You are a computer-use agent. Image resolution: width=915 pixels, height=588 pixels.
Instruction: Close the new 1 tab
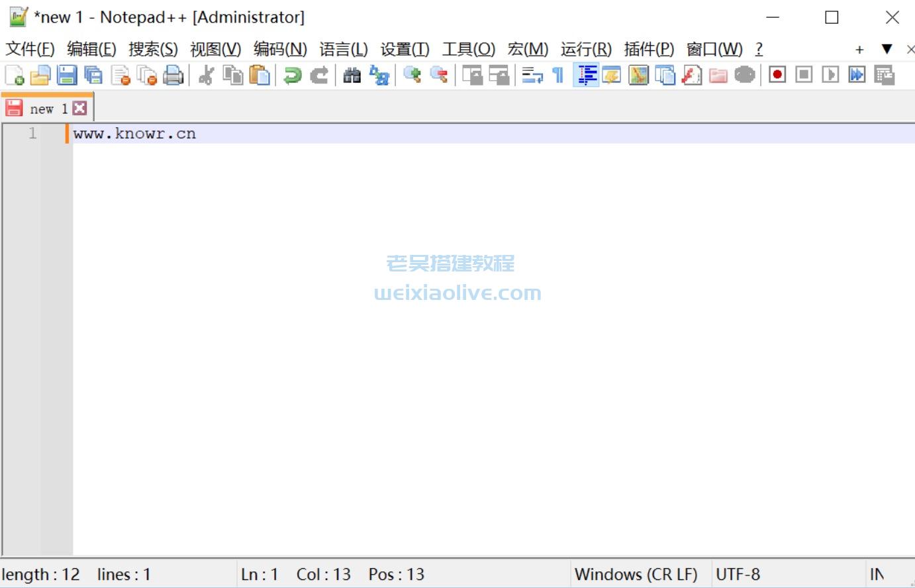[x=79, y=107]
